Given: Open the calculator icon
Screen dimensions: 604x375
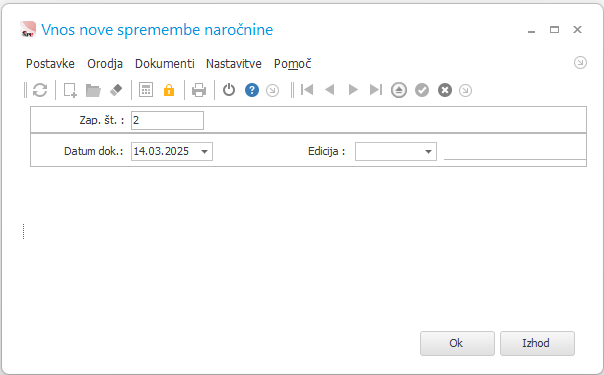Looking at the screenshot, I should coord(146,90).
